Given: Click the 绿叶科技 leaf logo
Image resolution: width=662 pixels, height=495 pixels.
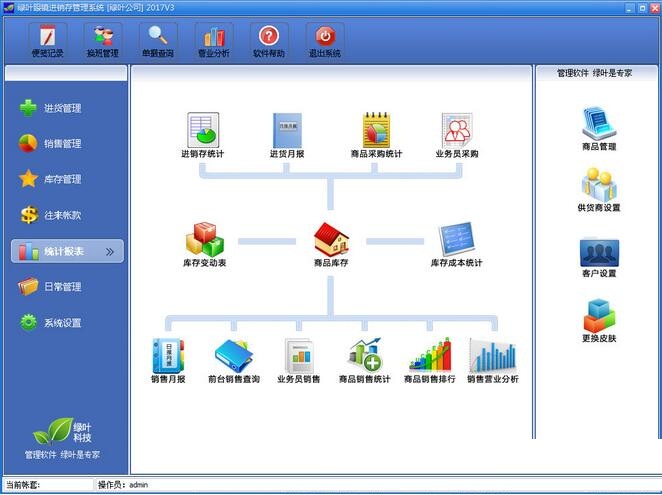Looking at the screenshot, I should click(x=62, y=432).
